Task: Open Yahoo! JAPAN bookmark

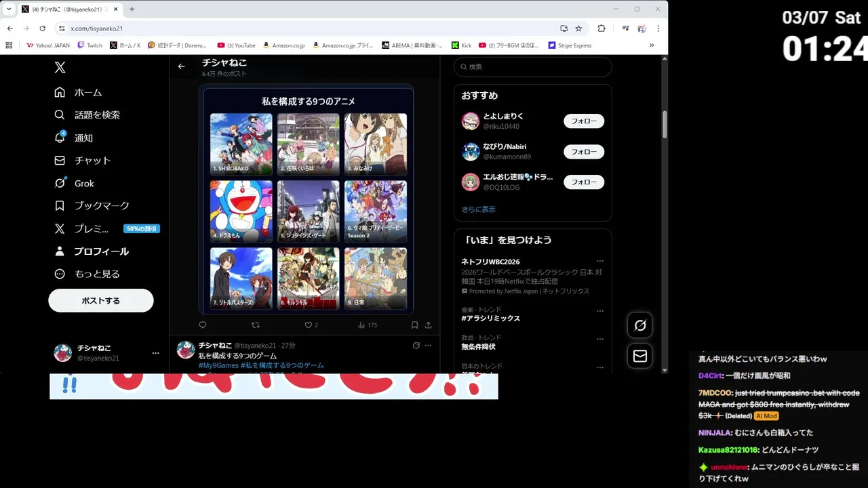Action: click(x=48, y=45)
